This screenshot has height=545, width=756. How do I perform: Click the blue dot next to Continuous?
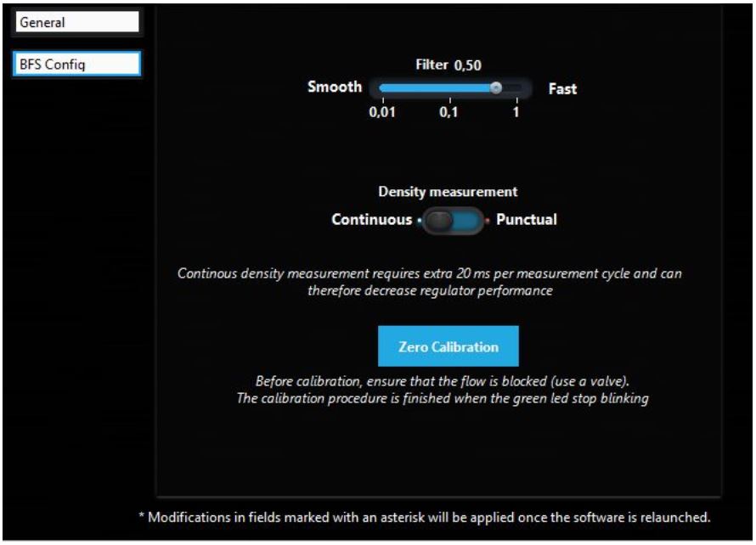point(419,221)
